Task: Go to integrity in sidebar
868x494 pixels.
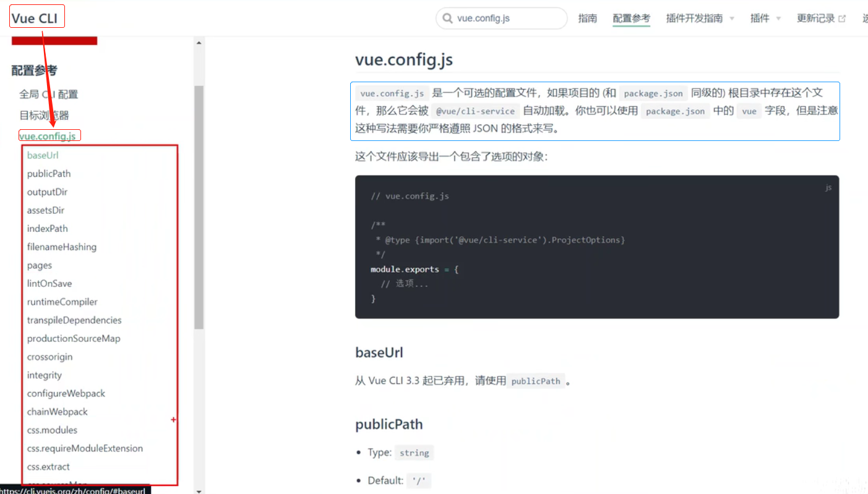Action: coord(45,375)
